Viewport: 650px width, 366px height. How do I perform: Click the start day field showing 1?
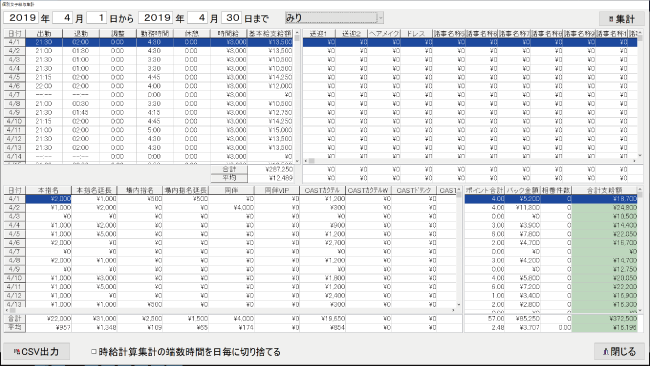(x=96, y=18)
